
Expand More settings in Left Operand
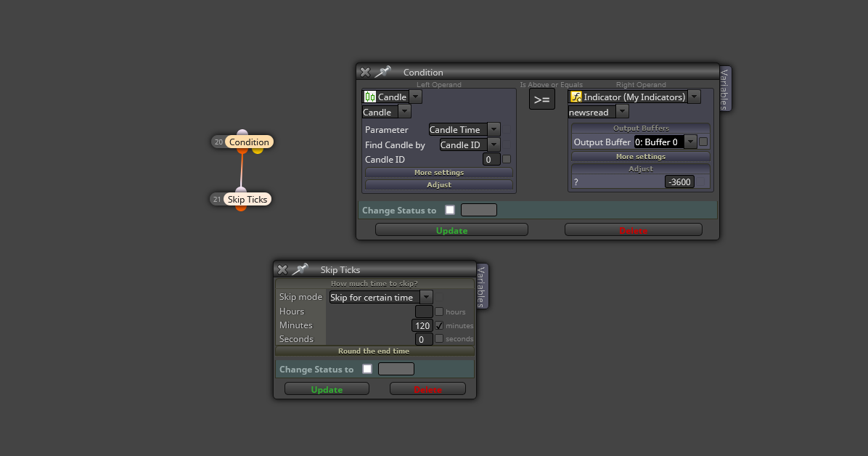click(439, 172)
